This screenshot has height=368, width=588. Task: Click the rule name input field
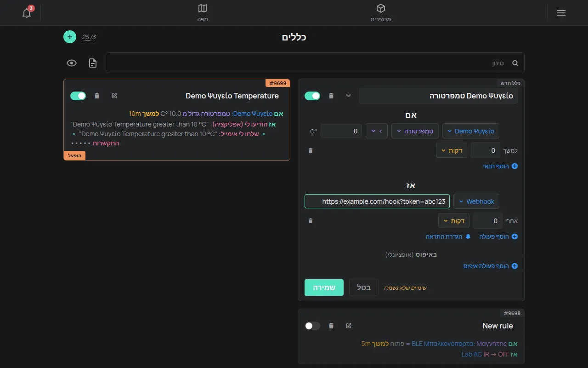tap(438, 96)
